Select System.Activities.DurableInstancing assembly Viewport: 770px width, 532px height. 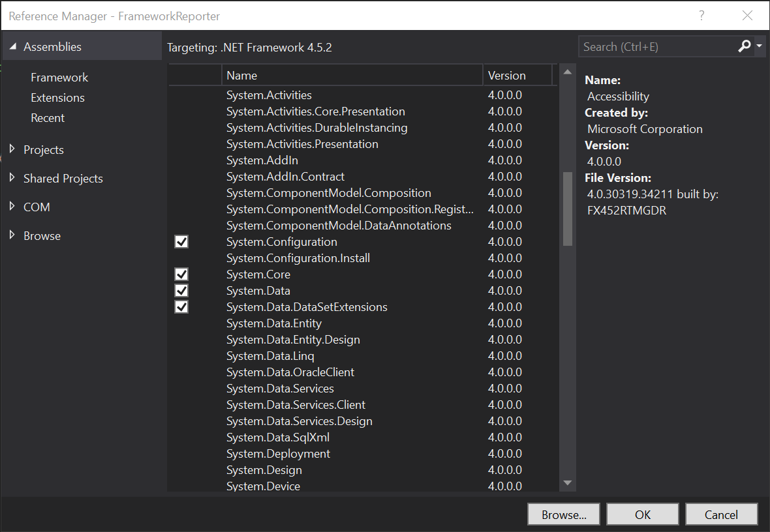[362, 128]
